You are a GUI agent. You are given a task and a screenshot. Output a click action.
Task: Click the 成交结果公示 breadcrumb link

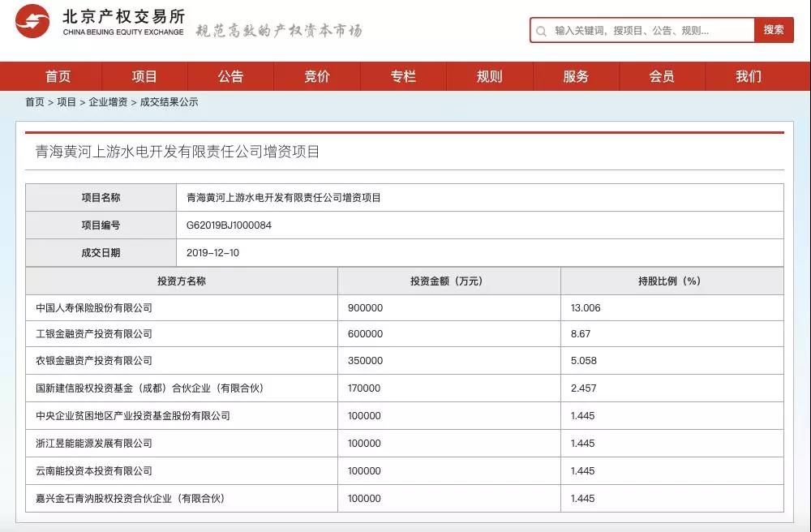pyautogui.click(x=169, y=102)
